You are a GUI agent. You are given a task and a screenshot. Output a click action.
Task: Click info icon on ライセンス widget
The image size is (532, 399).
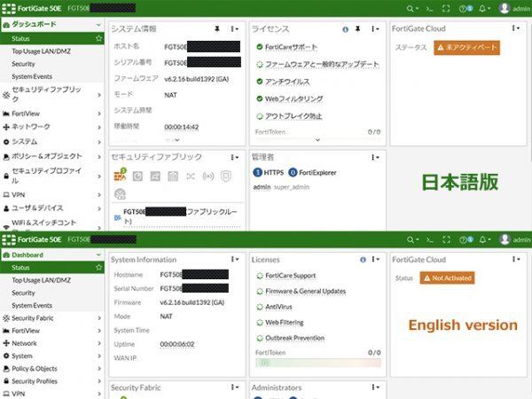[346, 29]
